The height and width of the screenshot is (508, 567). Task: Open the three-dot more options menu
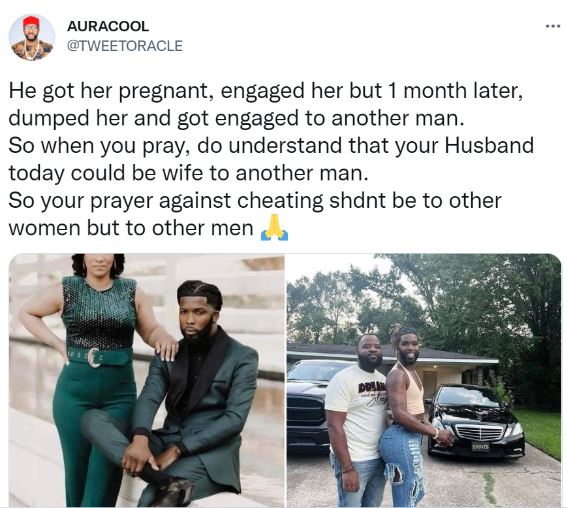(553, 26)
